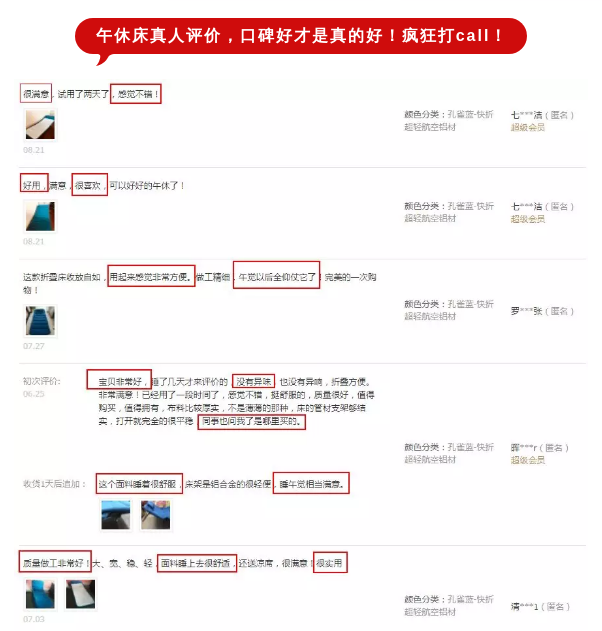
Task: Open the 08.21 first review's photo thumbnail
Action: point(40,125)
